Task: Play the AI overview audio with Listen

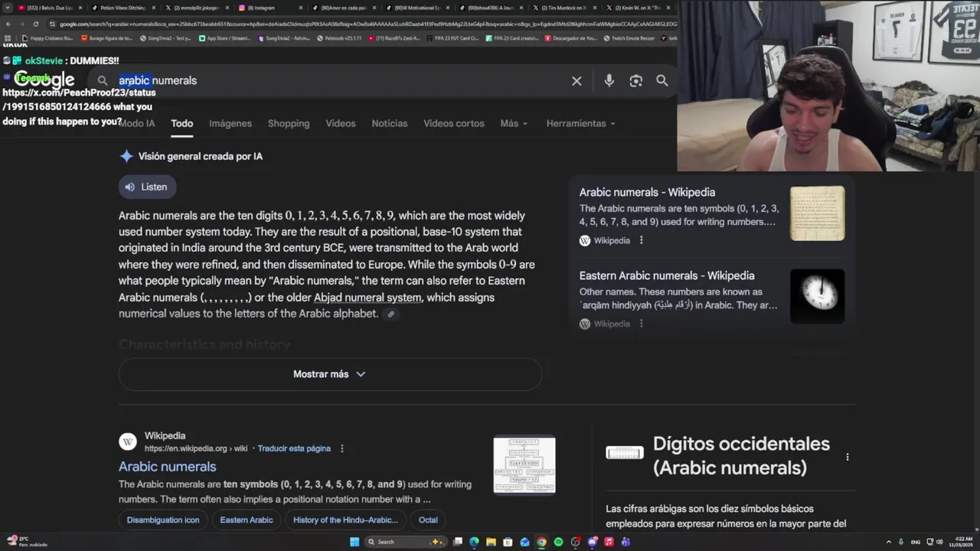Action: click(x=147, y=187)
